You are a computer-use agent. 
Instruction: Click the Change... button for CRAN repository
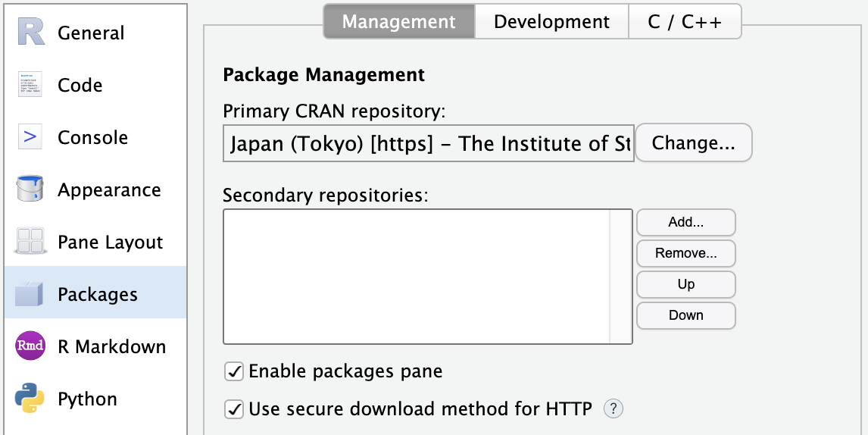pyautogui.click(x=693, y=143)
